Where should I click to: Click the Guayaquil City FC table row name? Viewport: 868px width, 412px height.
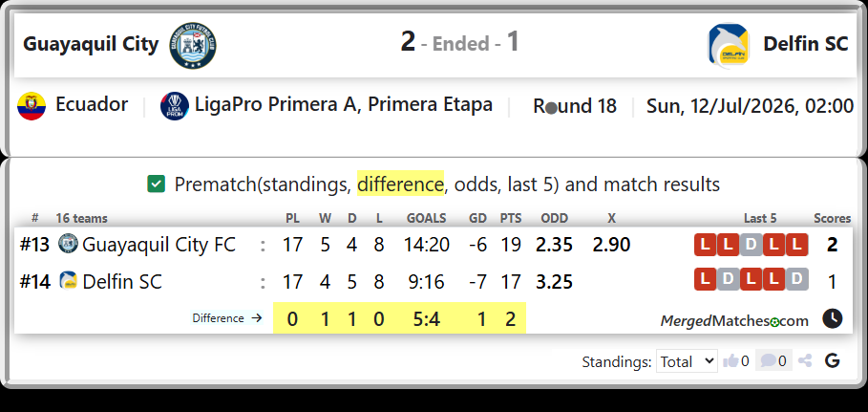[159, 245]
